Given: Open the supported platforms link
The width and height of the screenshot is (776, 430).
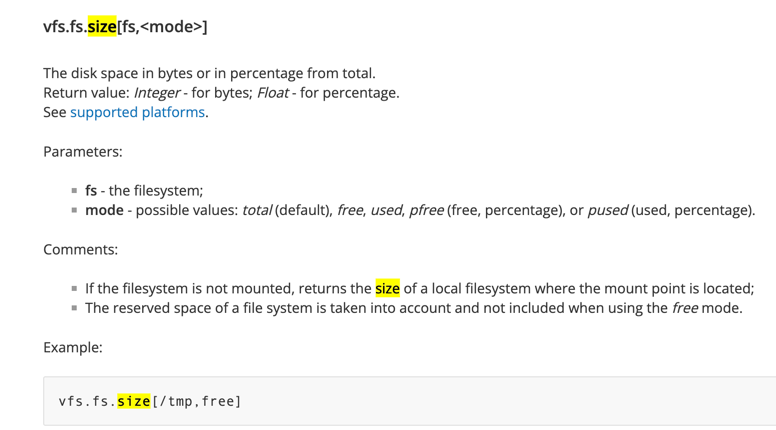Looking at the screenshot, I should click(137, 112).
